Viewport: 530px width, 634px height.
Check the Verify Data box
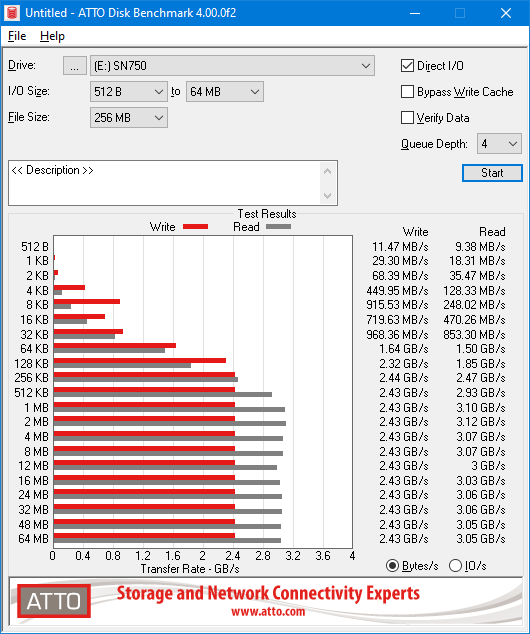click(407, 118)
